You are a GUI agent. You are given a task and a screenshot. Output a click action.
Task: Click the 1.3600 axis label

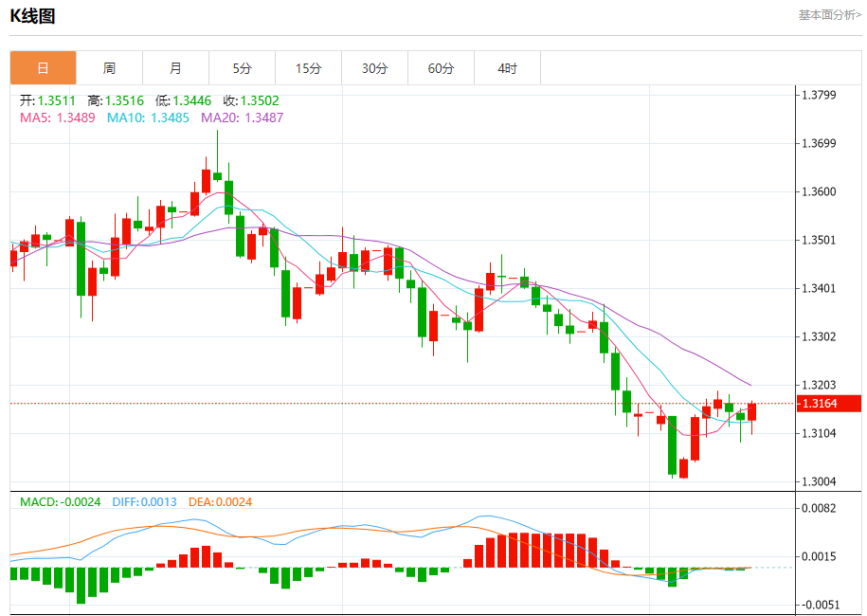point(819,191)
